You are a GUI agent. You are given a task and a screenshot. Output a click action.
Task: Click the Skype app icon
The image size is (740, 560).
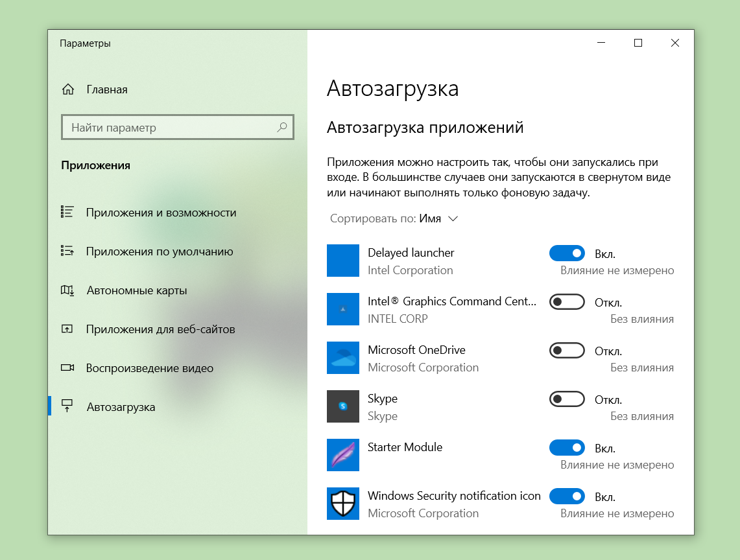(343, 406)
